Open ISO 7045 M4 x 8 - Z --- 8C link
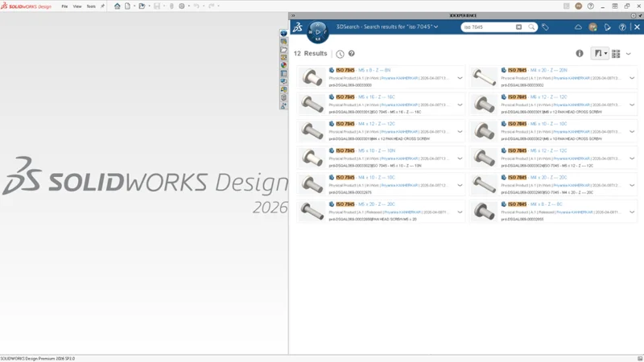 (535, 204)
